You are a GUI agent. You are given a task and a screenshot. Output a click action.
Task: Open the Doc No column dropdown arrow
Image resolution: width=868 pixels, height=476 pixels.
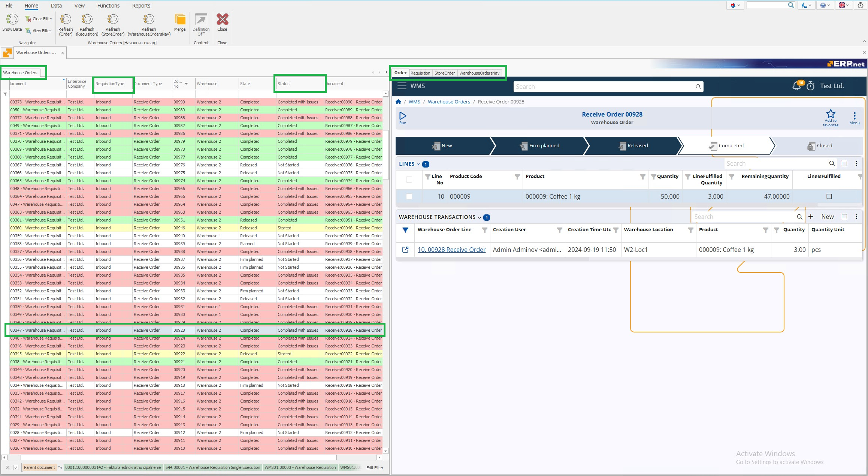click(x=186, y=84)
